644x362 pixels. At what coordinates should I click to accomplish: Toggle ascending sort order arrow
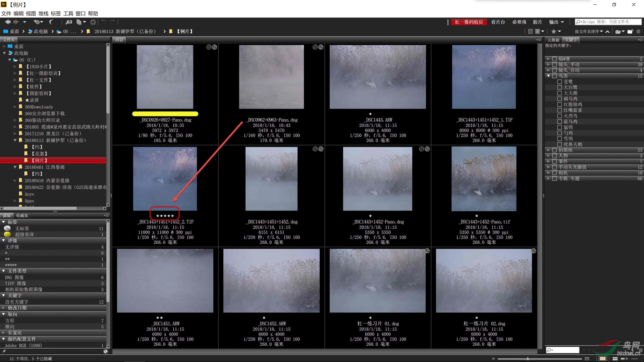click(x=607, y=31)
